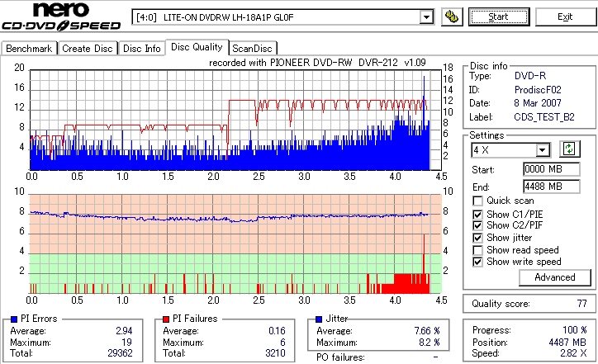
Task: Click the Start field showing 0000 MB
Action: 552,169
